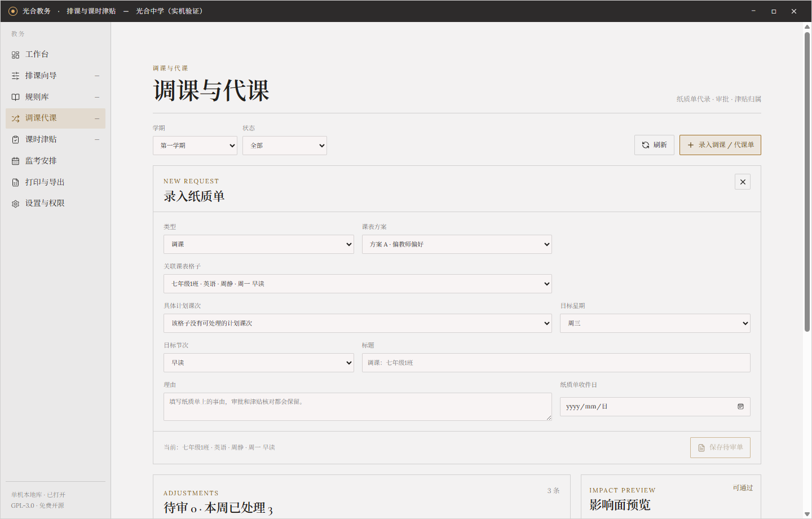This screenshot has width=812, height=519.
Task: Collapse the 排课向导 sidebar group
Action: (97, 76)
